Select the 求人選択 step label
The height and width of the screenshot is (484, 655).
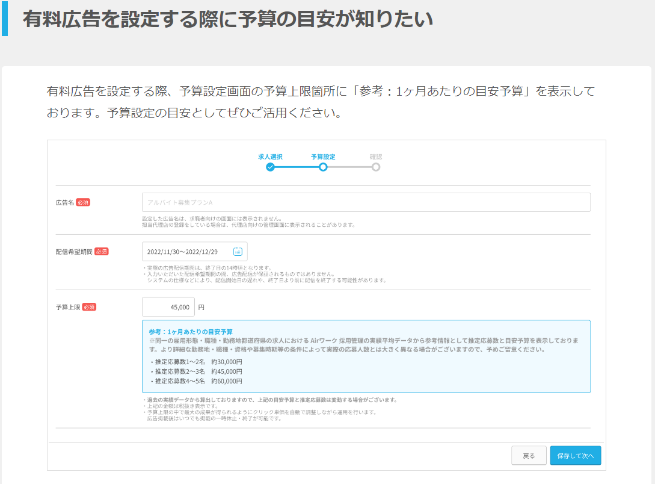coord(270,157)
